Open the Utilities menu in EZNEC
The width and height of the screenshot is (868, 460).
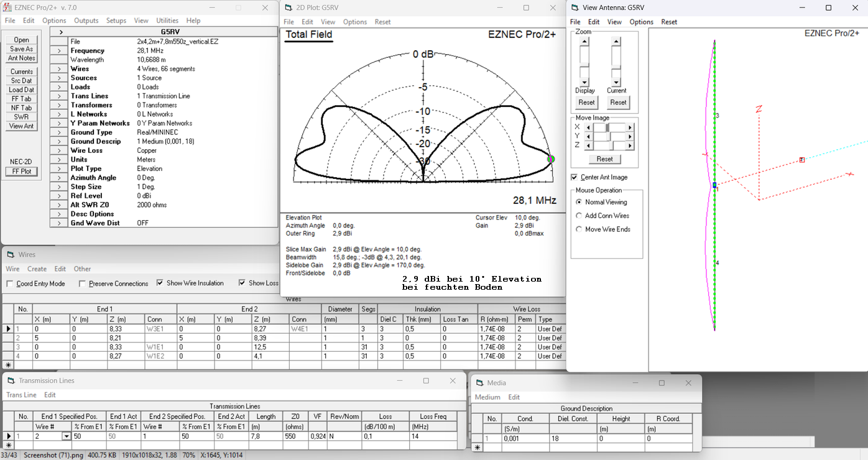tap(167, 21)
